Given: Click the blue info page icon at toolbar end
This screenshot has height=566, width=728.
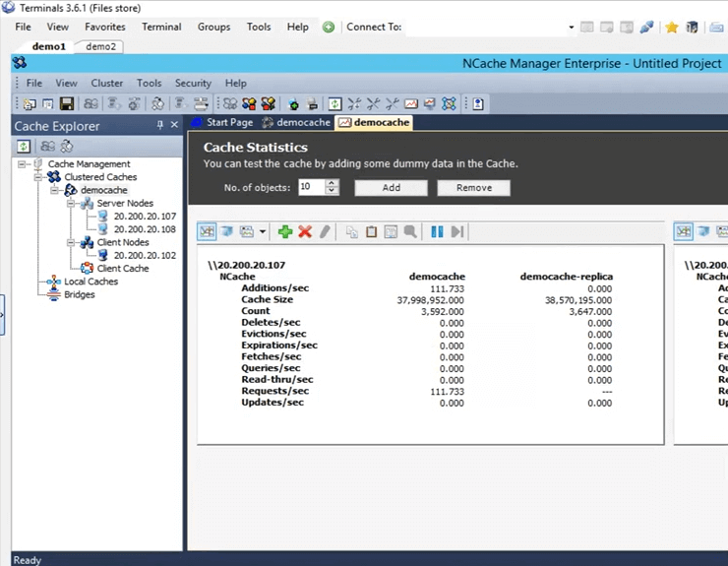Looking at the screenshot, I should pyautogui.click(x=478, y=103).
